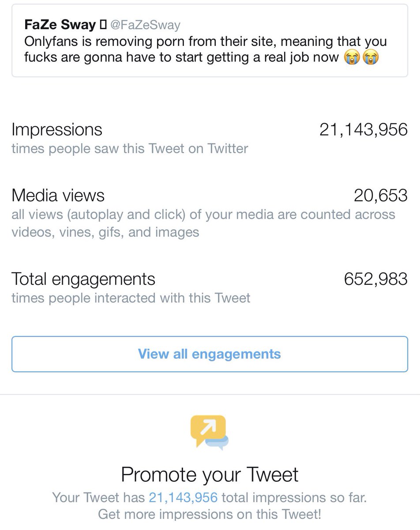Click the 652,983 engagements count

pos(375,279)
